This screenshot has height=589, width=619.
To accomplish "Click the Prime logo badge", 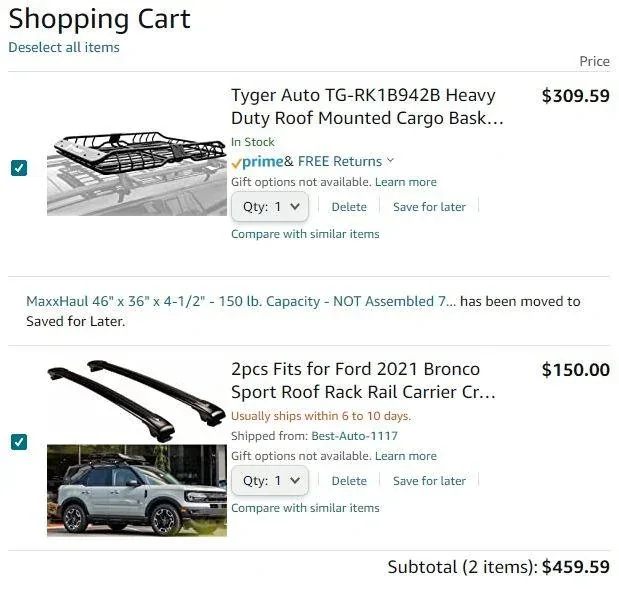I will tap(257, 162).
